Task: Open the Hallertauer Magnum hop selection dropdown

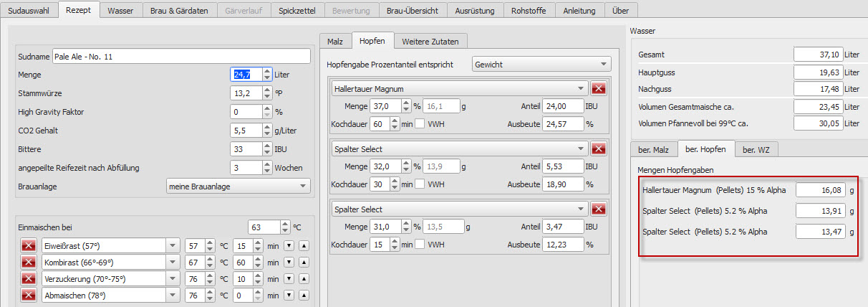Action: click(x=458, y=88)
